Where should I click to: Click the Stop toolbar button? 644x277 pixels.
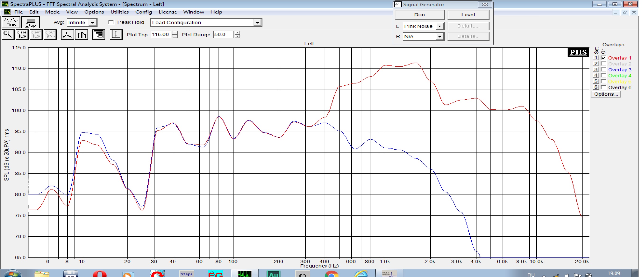(x=31, y=22)
